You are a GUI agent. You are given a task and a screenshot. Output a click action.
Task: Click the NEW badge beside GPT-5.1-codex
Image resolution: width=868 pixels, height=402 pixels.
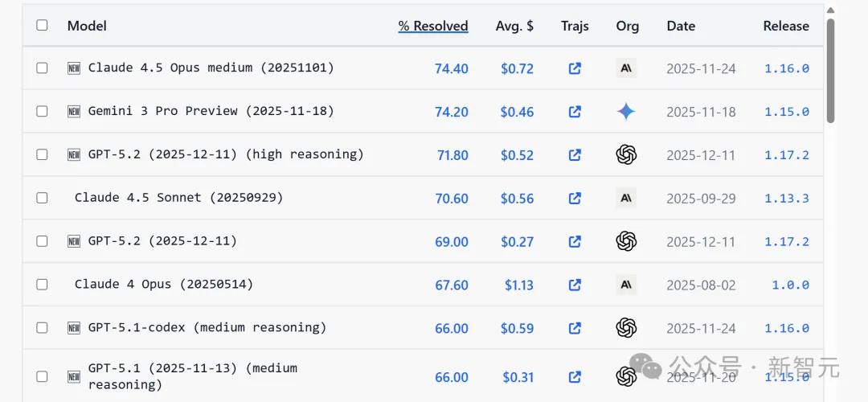coord(74,328)
